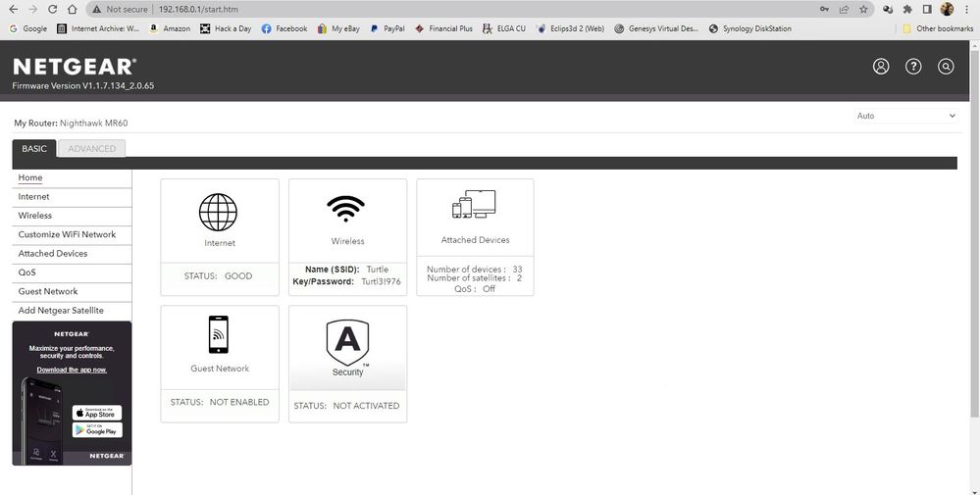The height and width of the screenshot is (495, 980).
Task: Click Security STATUS: NOT ACTIVATED text
Action: coord(346,406)
